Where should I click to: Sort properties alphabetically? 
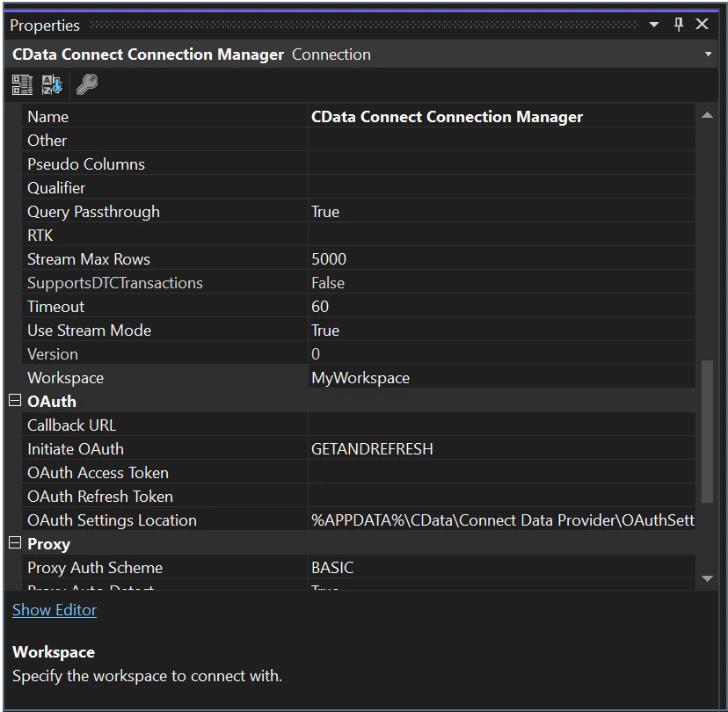coord(52,84)
